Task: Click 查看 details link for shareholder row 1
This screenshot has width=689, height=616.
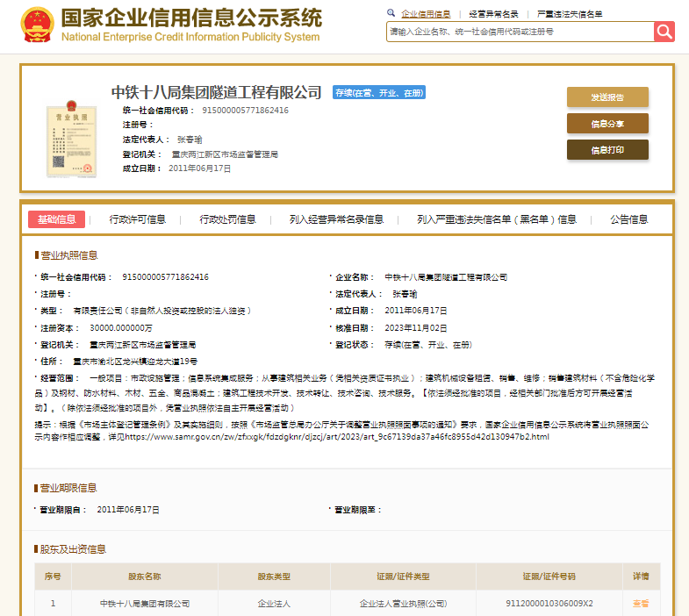Action: (x=641, y=604)
